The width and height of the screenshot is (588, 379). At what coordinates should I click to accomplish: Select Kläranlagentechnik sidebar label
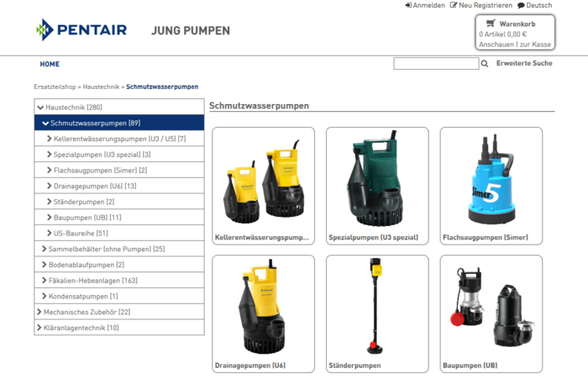tap(81, 328)
